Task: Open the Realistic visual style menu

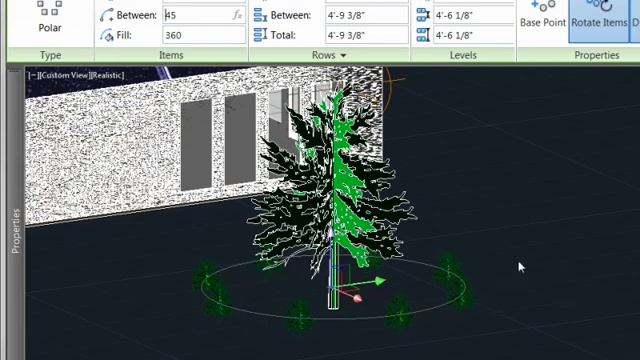Action: (107, 75)
